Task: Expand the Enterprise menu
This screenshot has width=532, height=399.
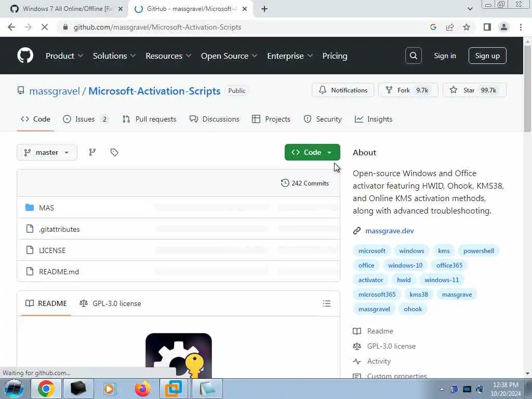Action: click(290, 56)
